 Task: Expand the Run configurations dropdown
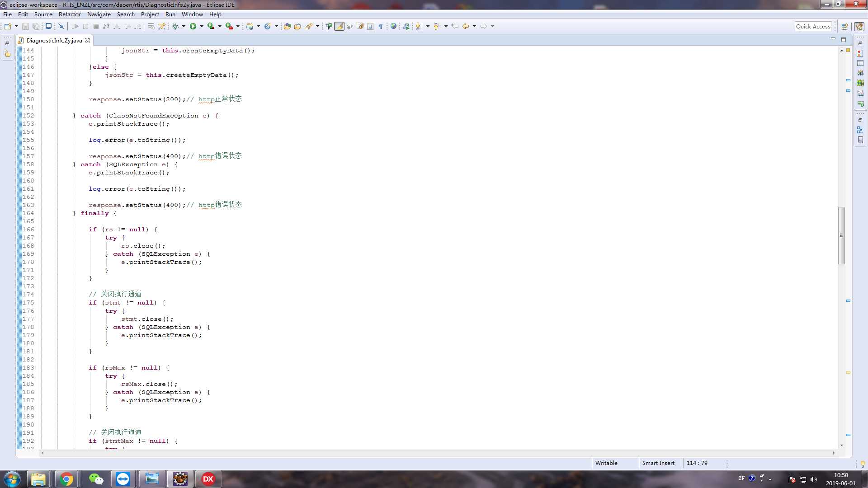202,26
